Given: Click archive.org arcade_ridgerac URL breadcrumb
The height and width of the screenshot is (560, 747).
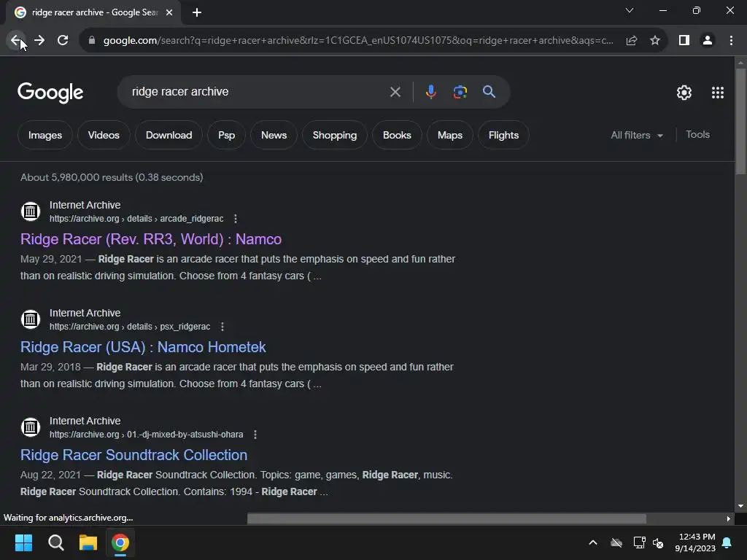Looking at the screenshot, I should coord(136,219).
